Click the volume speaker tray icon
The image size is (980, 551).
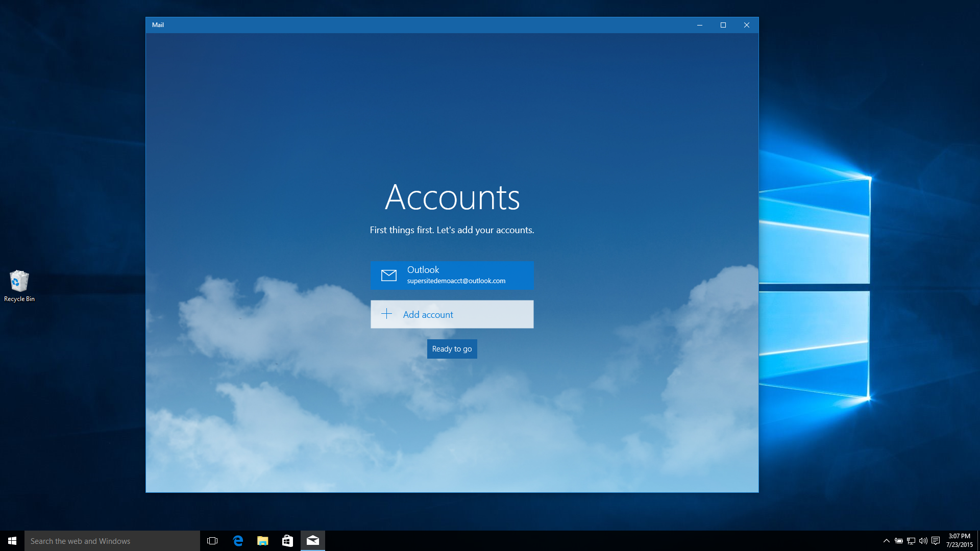[x=923, y=541]
